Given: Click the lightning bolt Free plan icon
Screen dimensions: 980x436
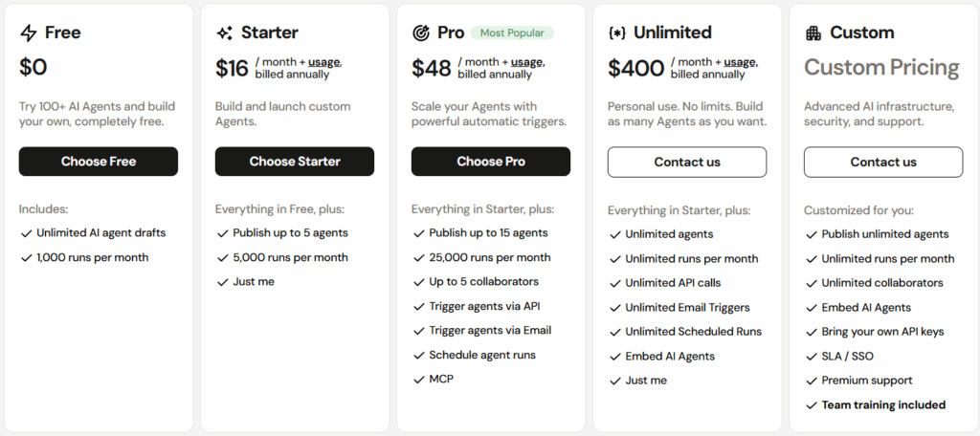Looking at the screenshot, I should click(29, 33).
